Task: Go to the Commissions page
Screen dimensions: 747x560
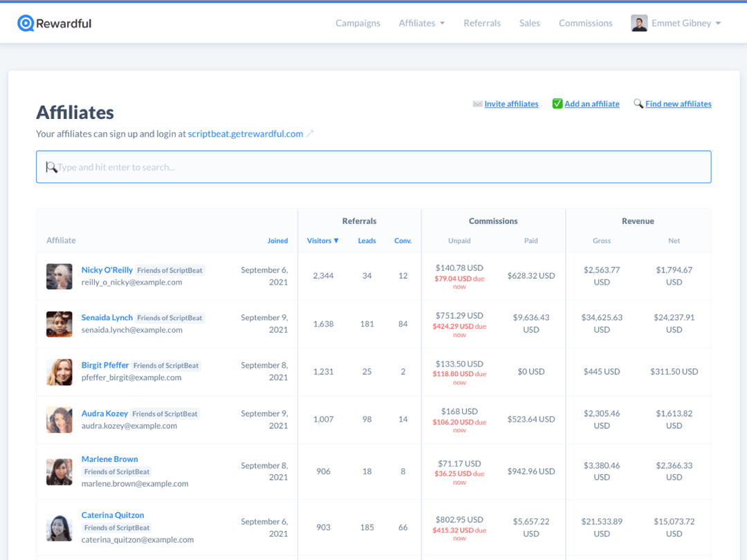Action: [x=585, y=22]
